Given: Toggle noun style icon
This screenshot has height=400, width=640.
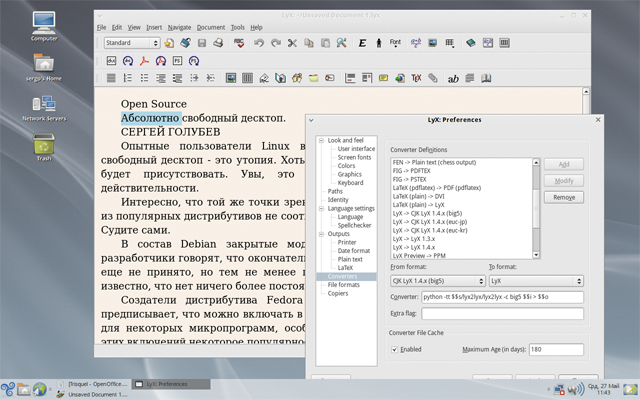Looking at the screenshot, I should (379, 43).
